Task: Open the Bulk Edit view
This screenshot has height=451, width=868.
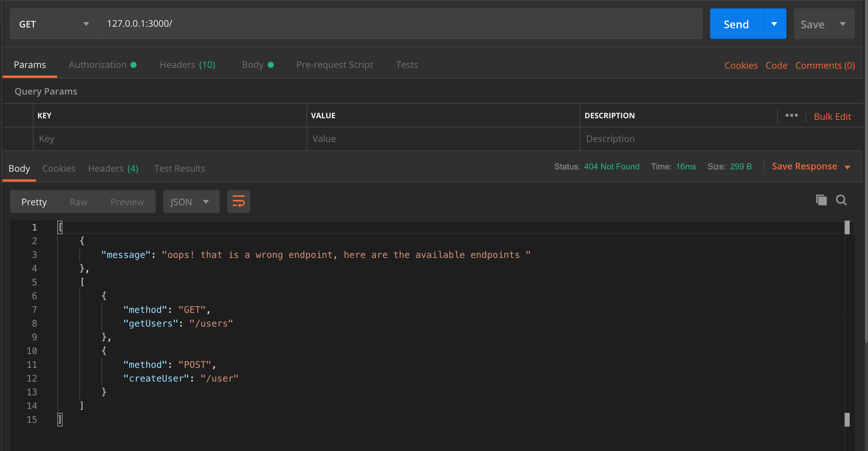Action: (832, 116)
